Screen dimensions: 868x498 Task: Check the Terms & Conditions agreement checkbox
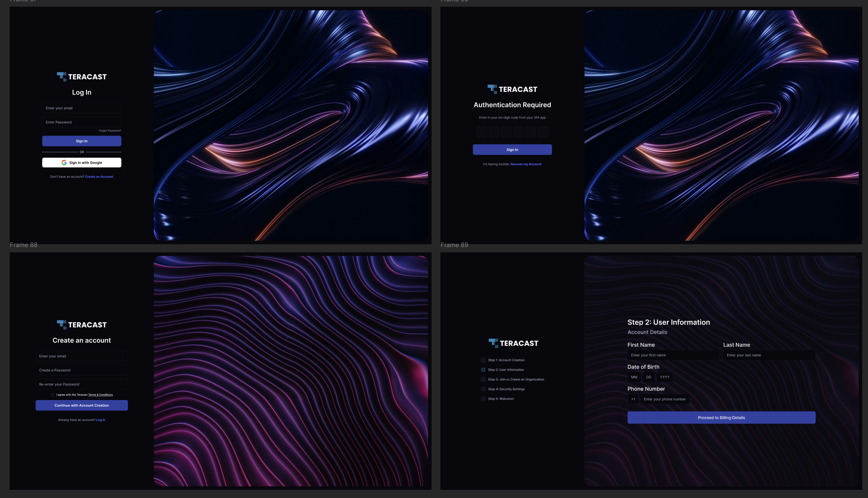[53, 395]
